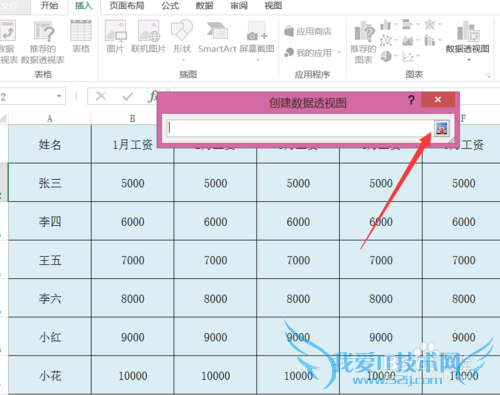
Task: Click the select-all corner of the sheet
Action: click(x=4, y=118)
